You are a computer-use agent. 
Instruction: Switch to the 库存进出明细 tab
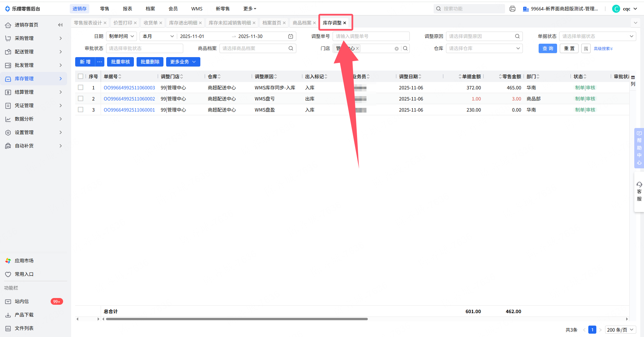pos(183,23)
